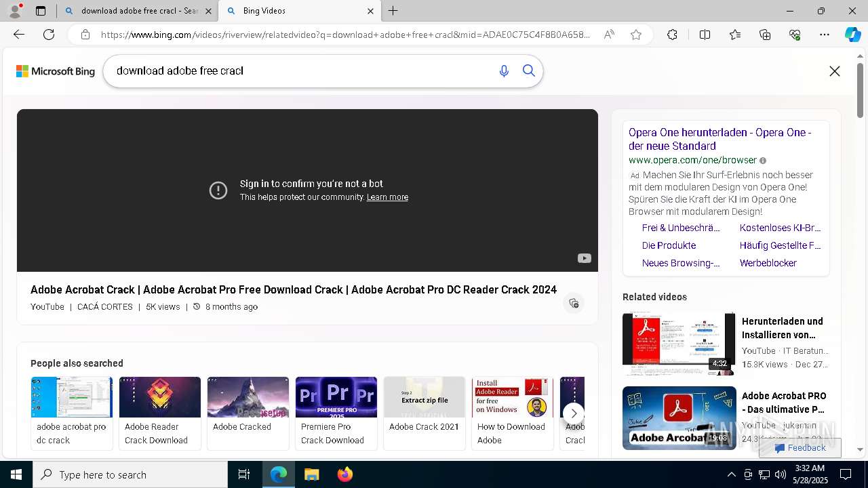Viewport: 868px width, 488px height.
Task: Select the Bing Videos tab
Action: (x=299, y=11)
